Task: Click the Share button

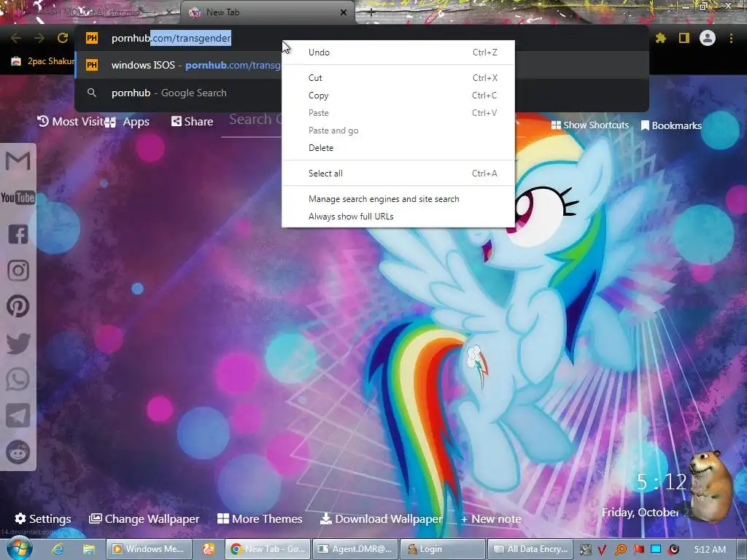Action: pos(192,122)
